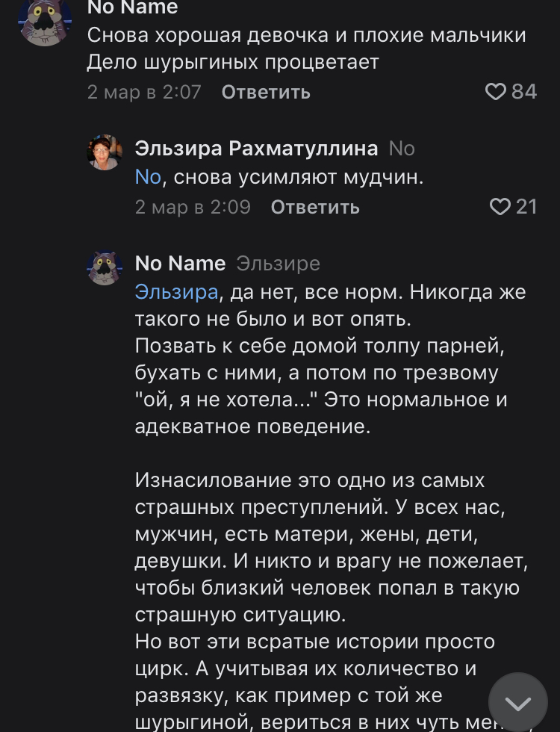
Task: Open the top comment's No Name avatar
Action: 45,20
